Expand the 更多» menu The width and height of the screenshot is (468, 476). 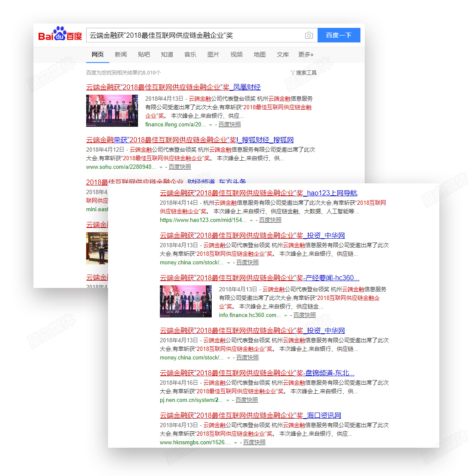point(306,55)
